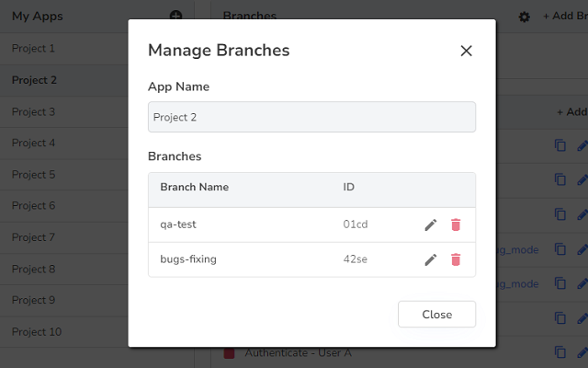The width and height of the screenshot is (588, 368).
Task: Select Project 10 in the app list
Action: pos(37,331)
